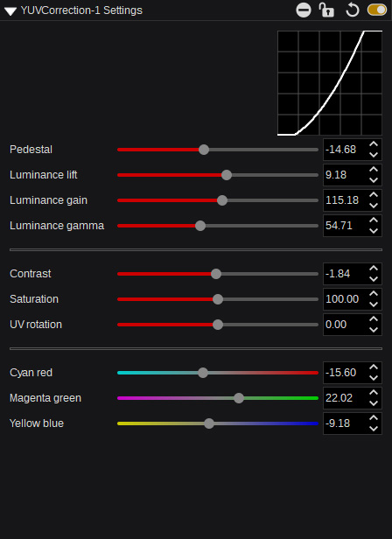Decrease Luminance gamma with down arrow
This screenshot has height=539, width=392.
tap(374, 231)
